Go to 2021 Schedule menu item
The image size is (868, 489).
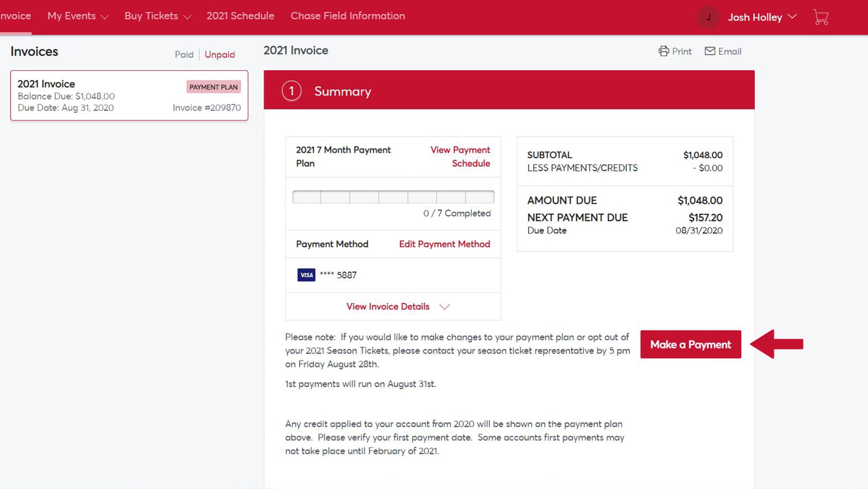click(240, 16)
